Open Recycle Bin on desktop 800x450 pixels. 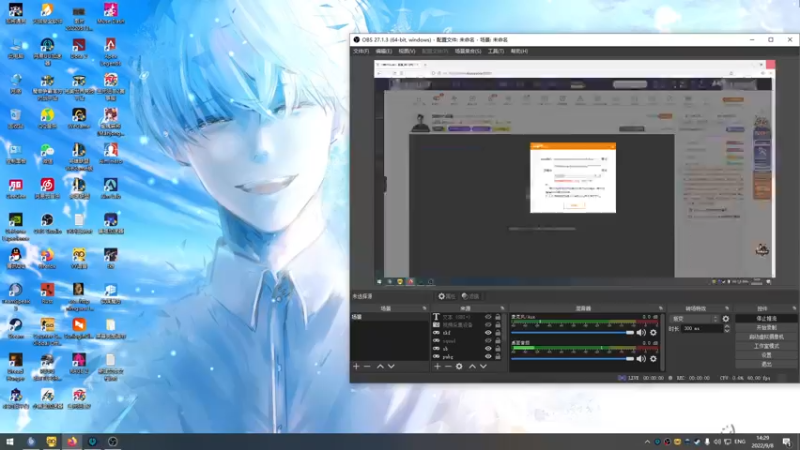click(15, 119)
